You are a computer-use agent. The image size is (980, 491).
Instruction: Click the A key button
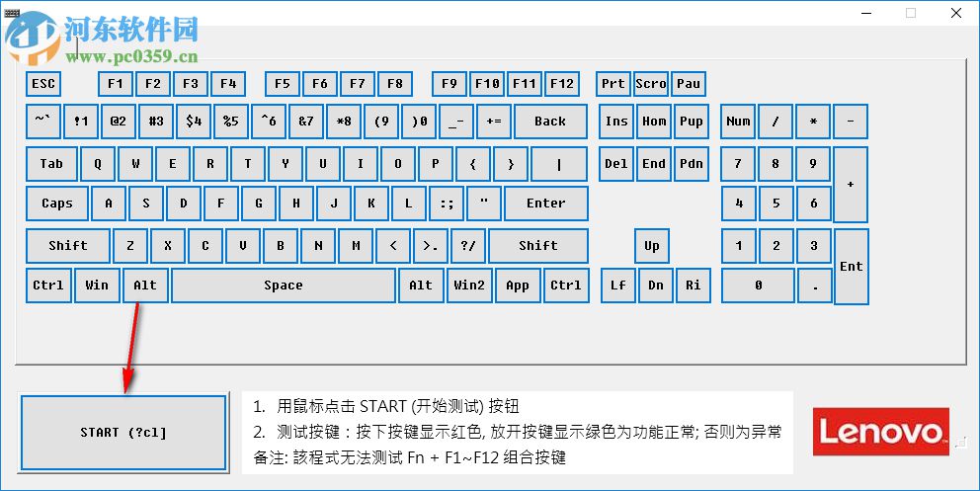point(109,204)
